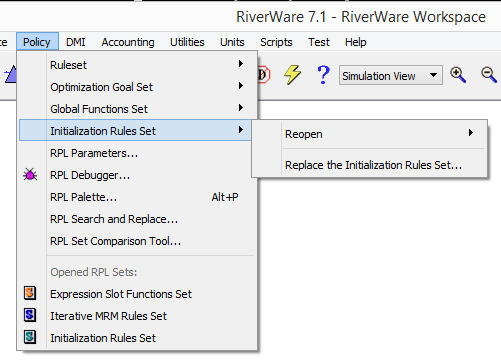Image resolution: width=501 pixels, height=364 pixels.
Task: Open the Utilities menu
Action: coord(187,42)
